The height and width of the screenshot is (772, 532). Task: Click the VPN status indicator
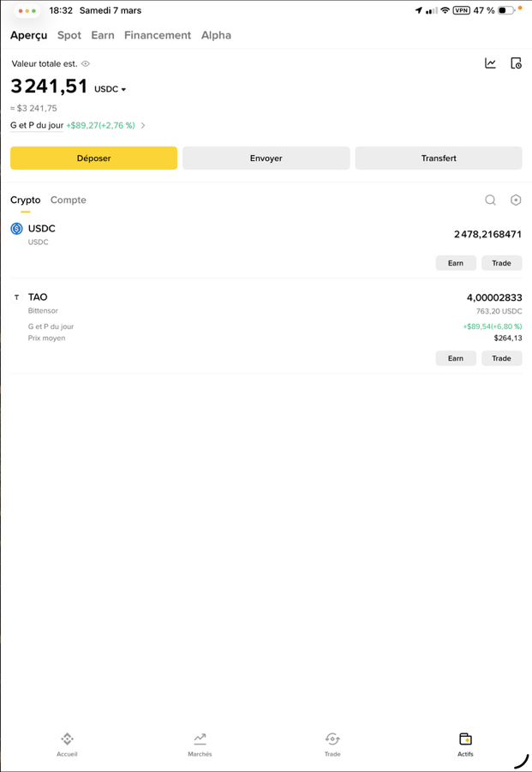coord(461,10)
